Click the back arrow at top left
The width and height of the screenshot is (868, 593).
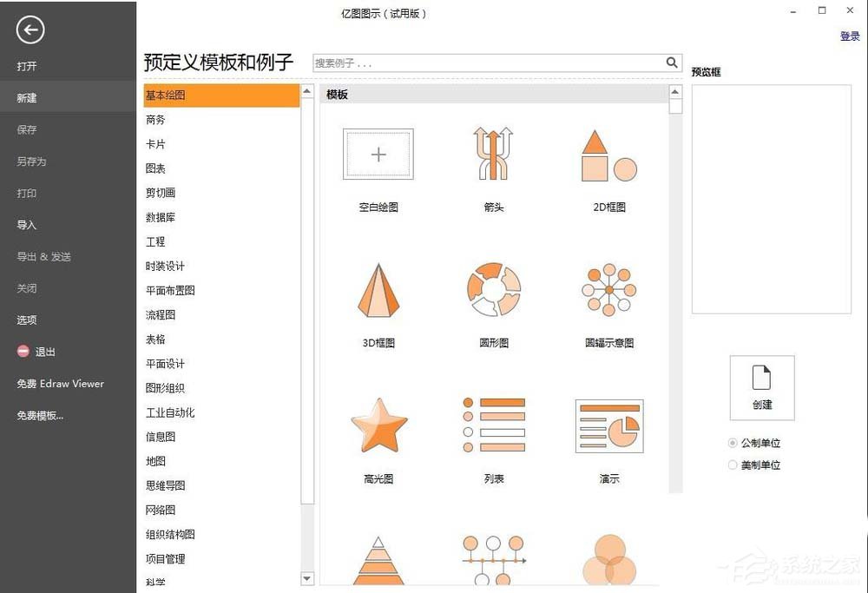(x=29, y=30)
